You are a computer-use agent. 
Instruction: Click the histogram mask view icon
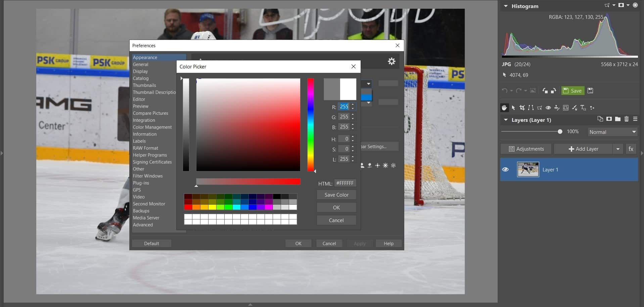[x=621, y=5]
